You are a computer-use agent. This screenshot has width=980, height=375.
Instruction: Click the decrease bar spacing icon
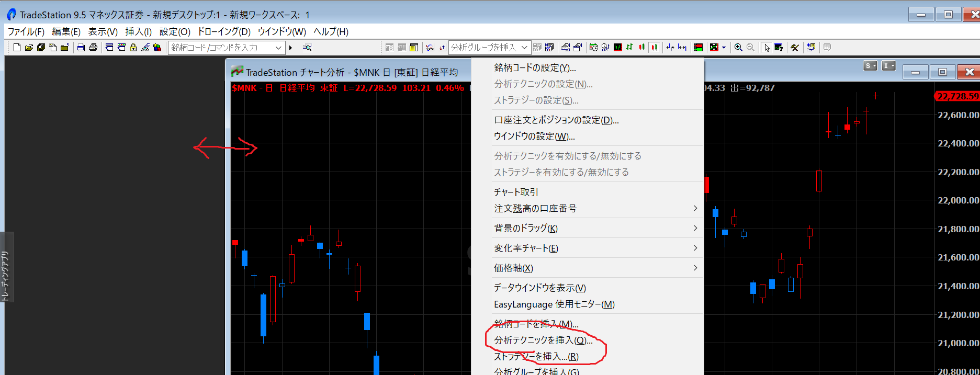coord(670,47)
